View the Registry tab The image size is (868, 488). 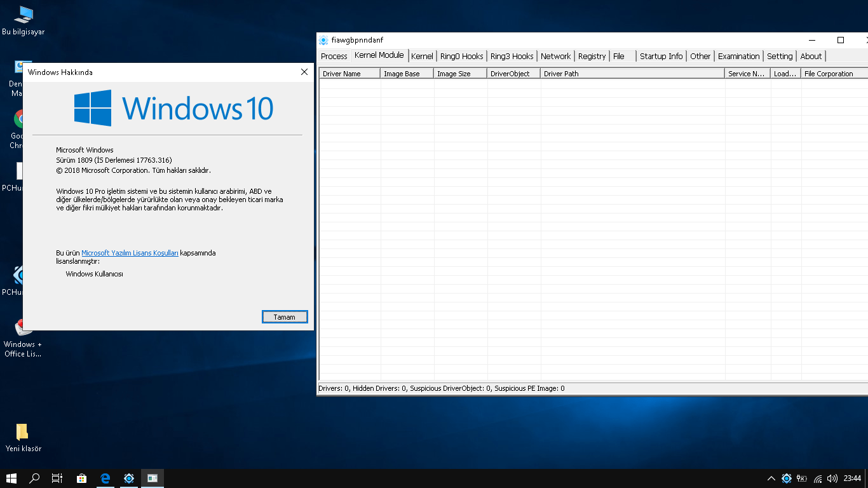pyautogui.click(x=592, y=56)
